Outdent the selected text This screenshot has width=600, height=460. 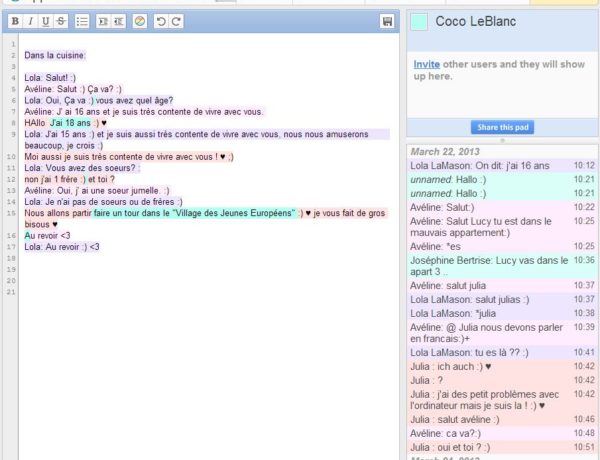(x=119, y=21)
